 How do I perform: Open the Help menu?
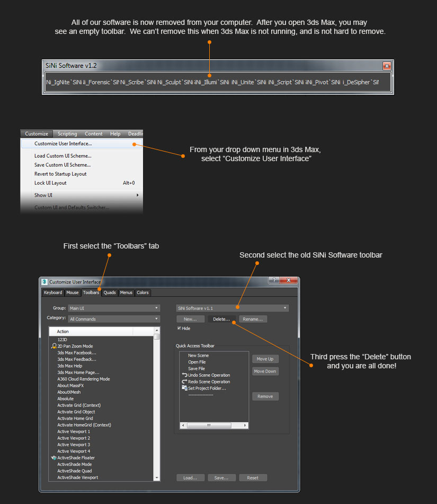pos(115,134)
